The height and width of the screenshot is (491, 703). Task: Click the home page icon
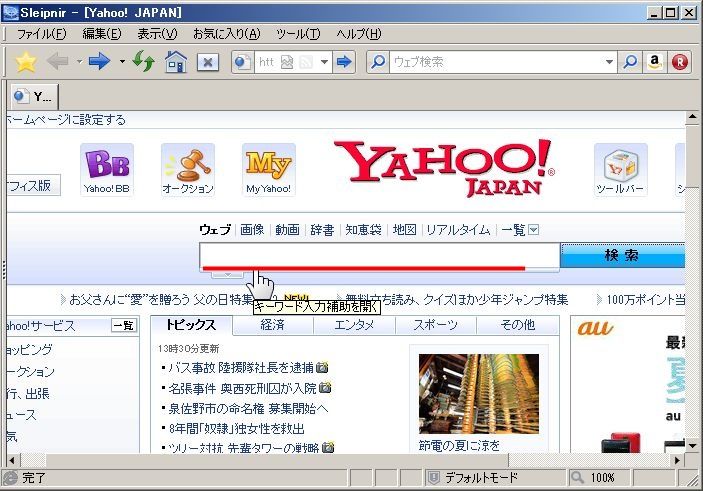click(176, 62)
